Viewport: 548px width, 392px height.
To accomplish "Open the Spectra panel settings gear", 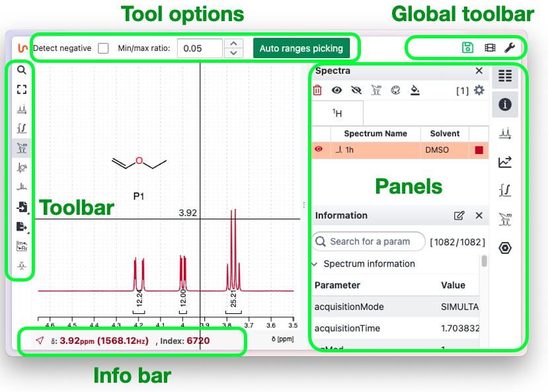I will pyautogui.click(x=479, y=90).
